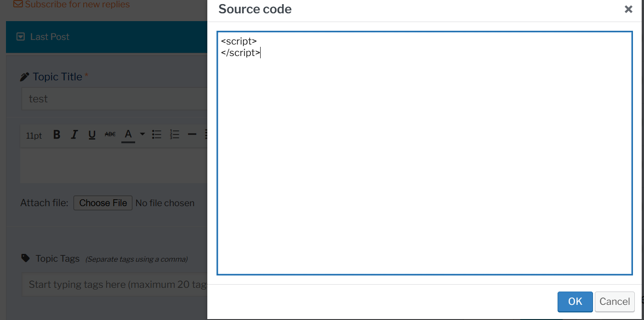Click the Last Post caret icon
The height and width of the screenshot is (320, 644).
(x=20, y=37)
